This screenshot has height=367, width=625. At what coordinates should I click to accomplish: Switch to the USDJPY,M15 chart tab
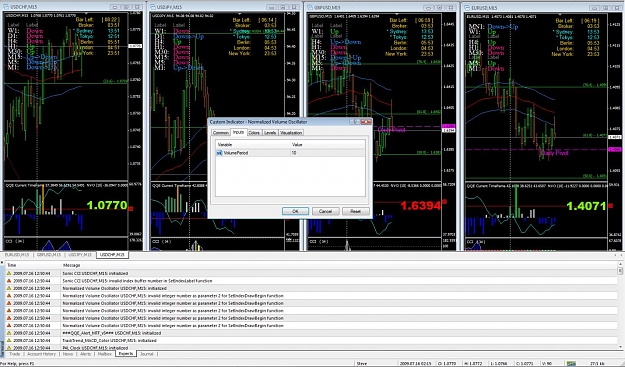81,255
